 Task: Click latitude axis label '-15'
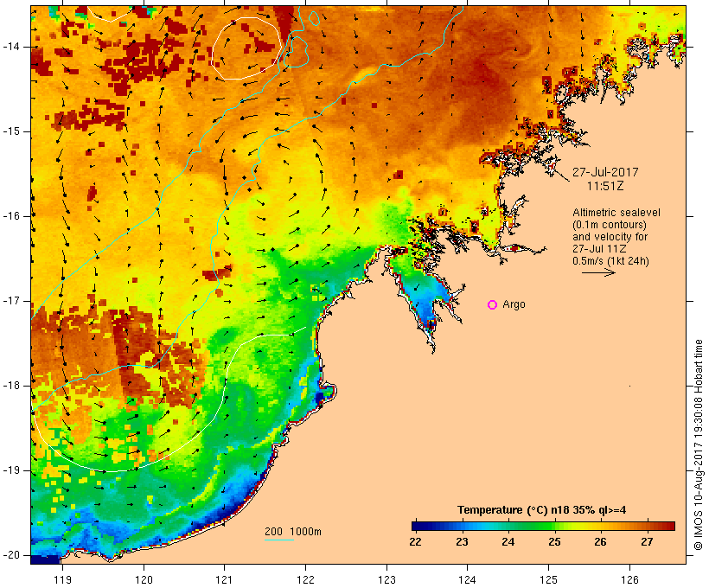(x=11, y=131)
